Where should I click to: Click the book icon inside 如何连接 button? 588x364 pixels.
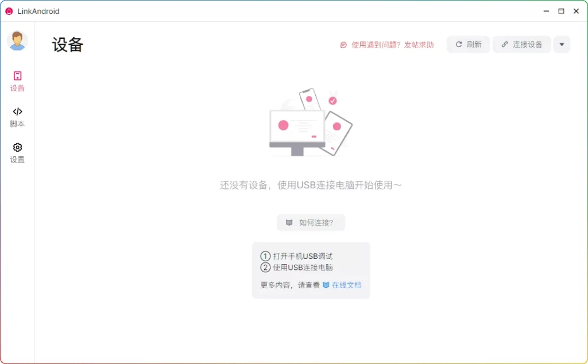[x=290, y=223]
